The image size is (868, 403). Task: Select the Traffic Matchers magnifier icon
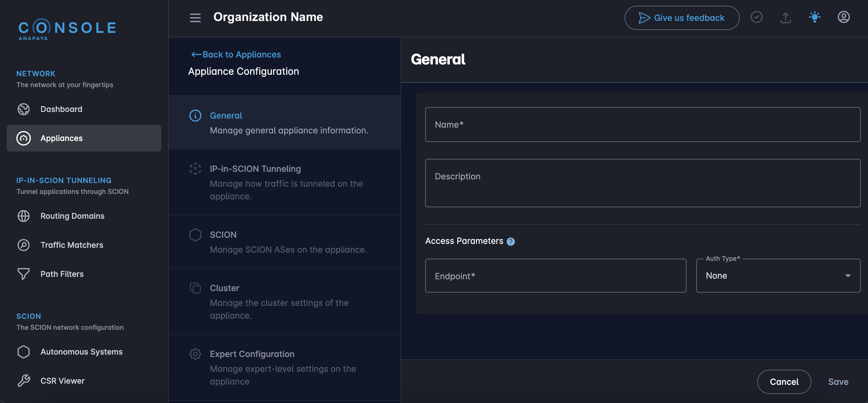click(23, 245)
